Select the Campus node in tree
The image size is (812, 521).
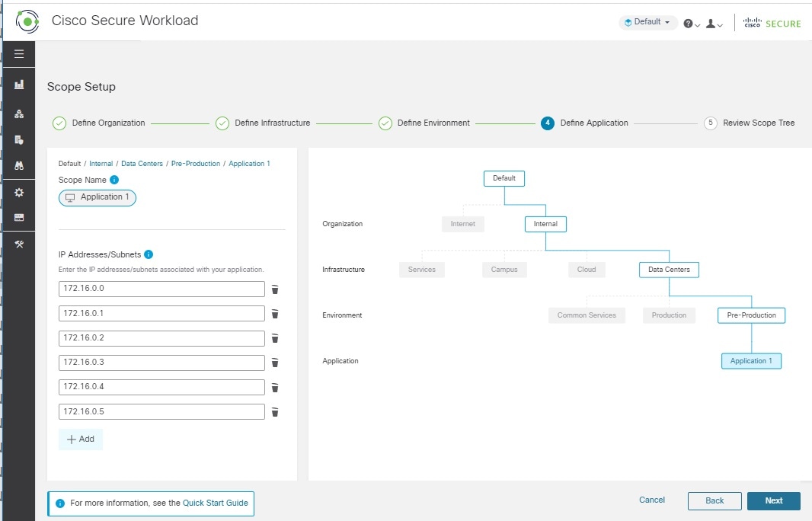[504, 270]
